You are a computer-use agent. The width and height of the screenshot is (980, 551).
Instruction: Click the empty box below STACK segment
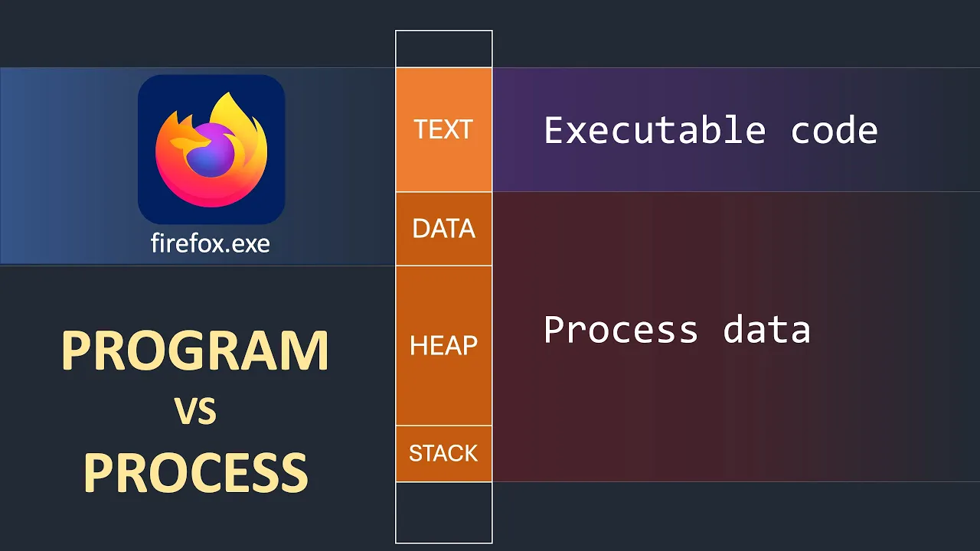(x=443, y=512)
